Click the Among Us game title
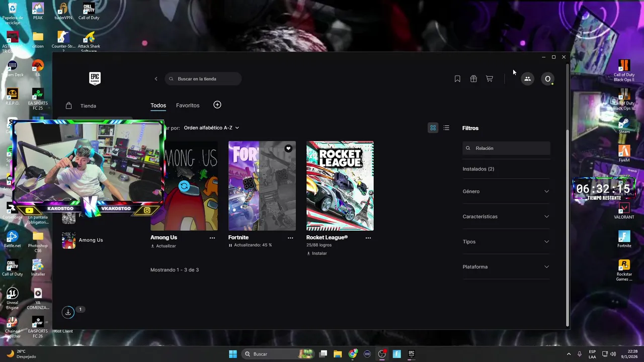Screen dimensions: 644x362 click(164, 237)
